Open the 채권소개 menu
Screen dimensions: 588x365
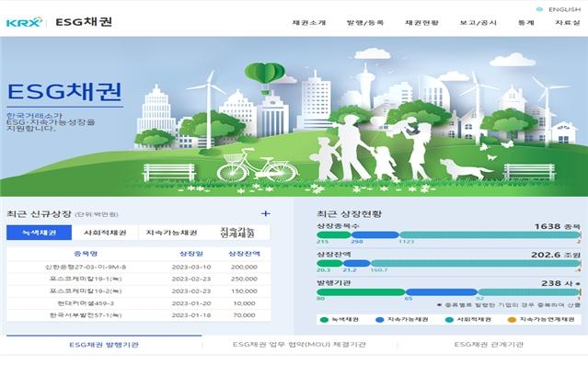(x=309, y=22)
